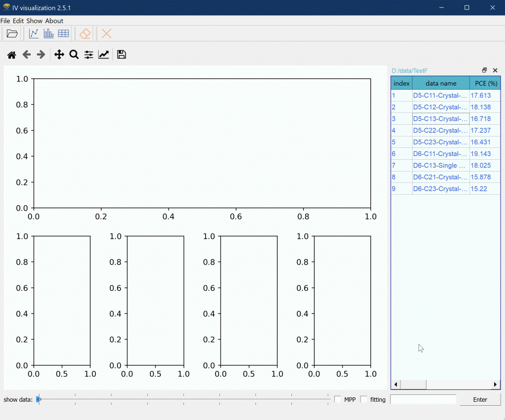Screen dimensions: 505x420
Task: Click the table's left scroll arrow
Action: tap(396, 385)
